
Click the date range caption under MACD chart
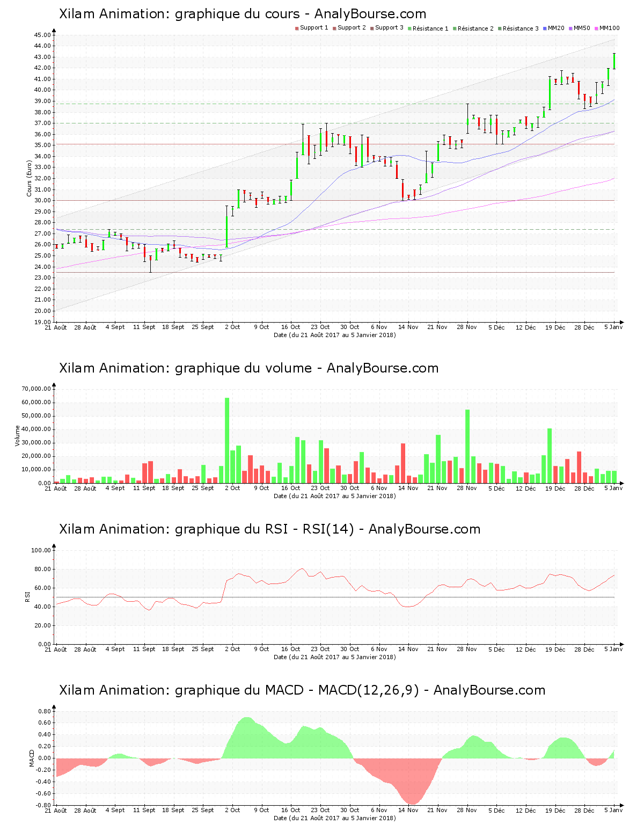point(335,818)
